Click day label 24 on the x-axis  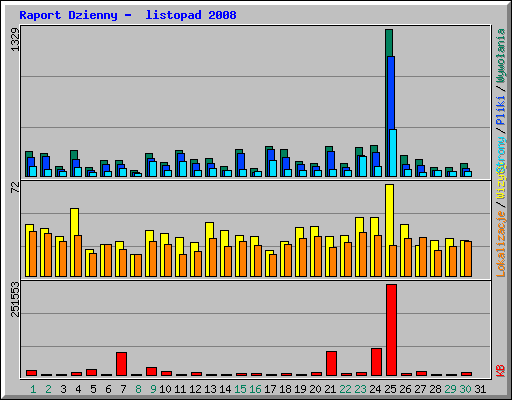(x=375, y=389)
